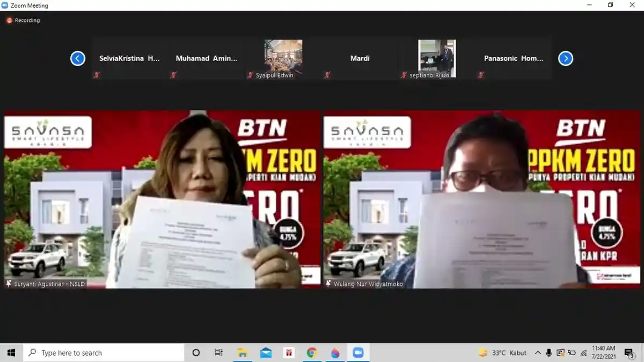Open Task View on taskbar
This screenshot has height=362, width=644.
[218, 352]
